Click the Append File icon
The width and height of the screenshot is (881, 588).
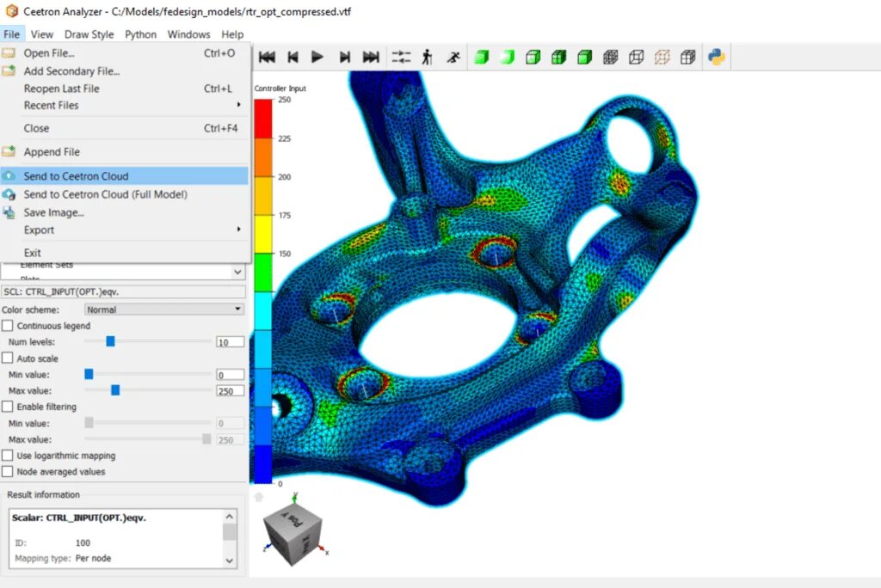[x=9, y=151]
